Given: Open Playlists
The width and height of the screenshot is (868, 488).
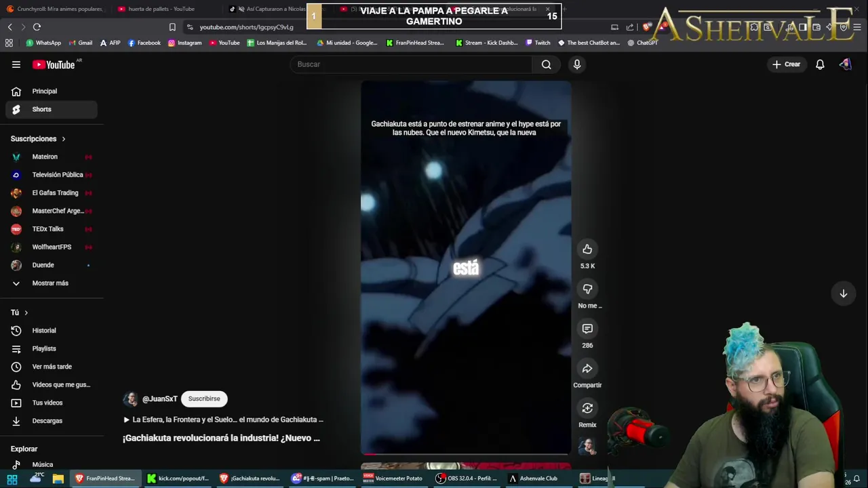Looking at the screenshot, I should pos(52,348).
